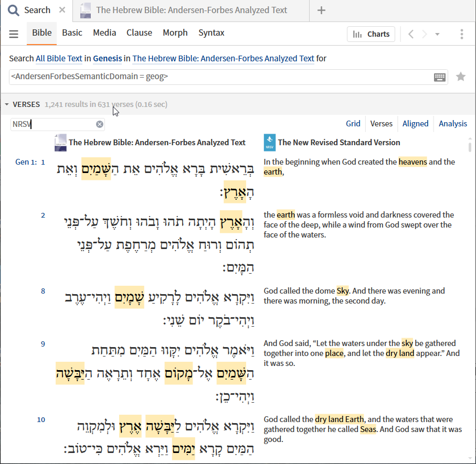476x464 pixels.
Task: Open verse number 10 reference
Action: coord(41,420)
